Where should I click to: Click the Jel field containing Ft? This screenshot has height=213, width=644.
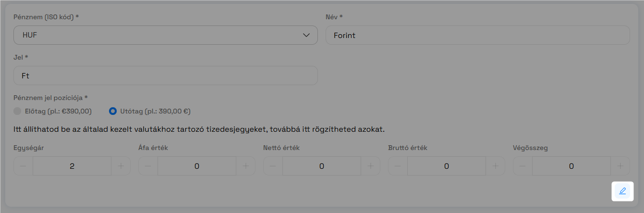click(x=166, y=75)
